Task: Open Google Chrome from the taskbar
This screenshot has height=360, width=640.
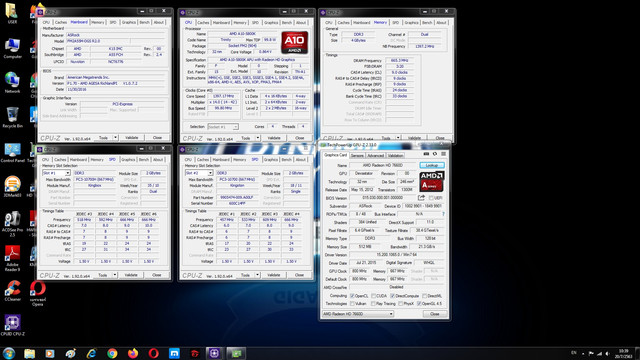Action: click(x=112, y=353)
